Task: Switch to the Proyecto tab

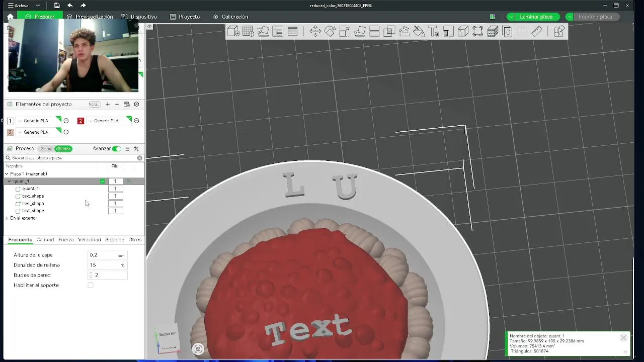Action: point(185,17)
